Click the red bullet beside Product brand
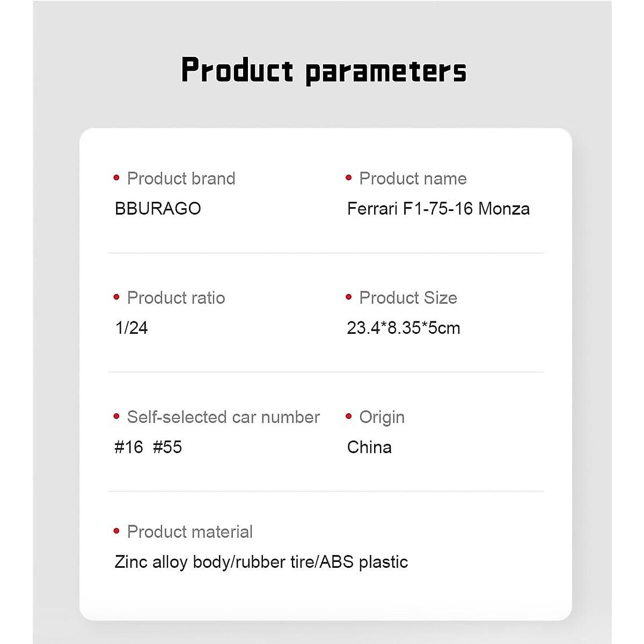The height and width of the screenshot is (644, 644). 116,178
